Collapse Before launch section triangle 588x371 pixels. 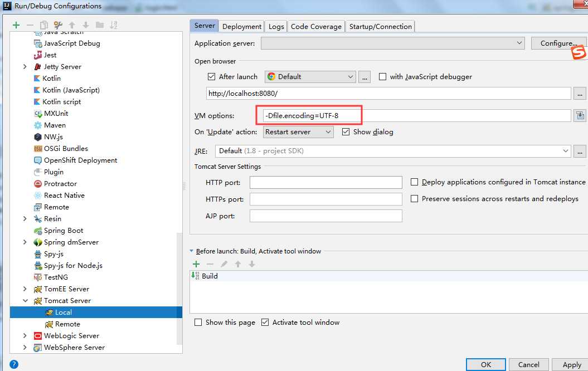click(192, 251)
